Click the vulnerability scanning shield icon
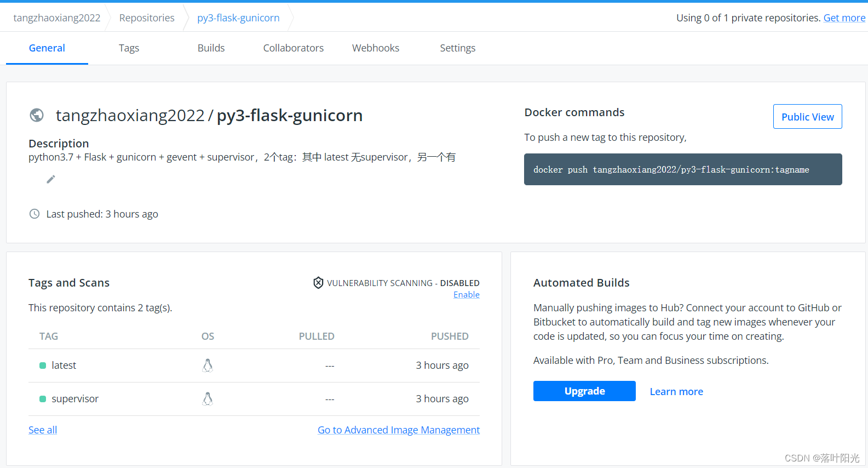This screenshot has width=868, height=468. click(318, 283)
